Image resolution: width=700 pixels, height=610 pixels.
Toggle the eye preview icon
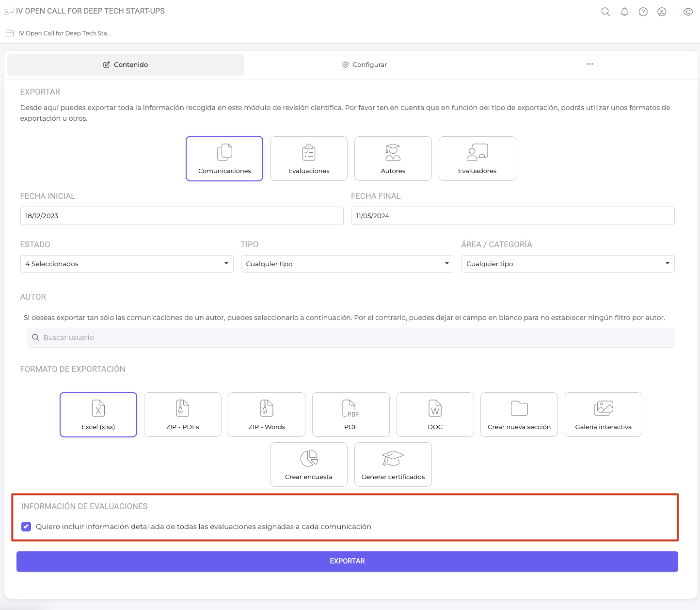pos(688,12)
